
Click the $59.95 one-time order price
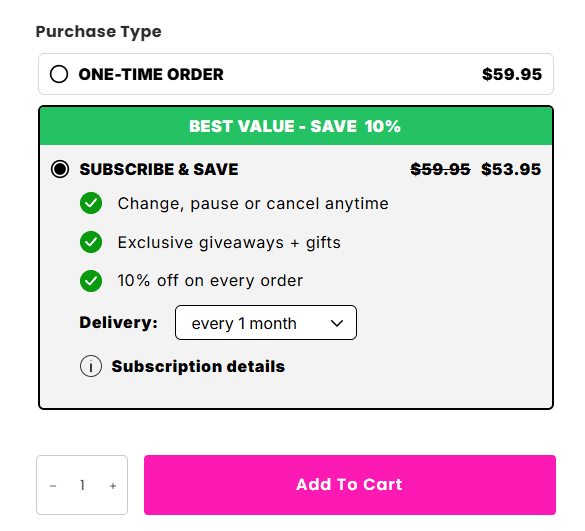[512, 74]
